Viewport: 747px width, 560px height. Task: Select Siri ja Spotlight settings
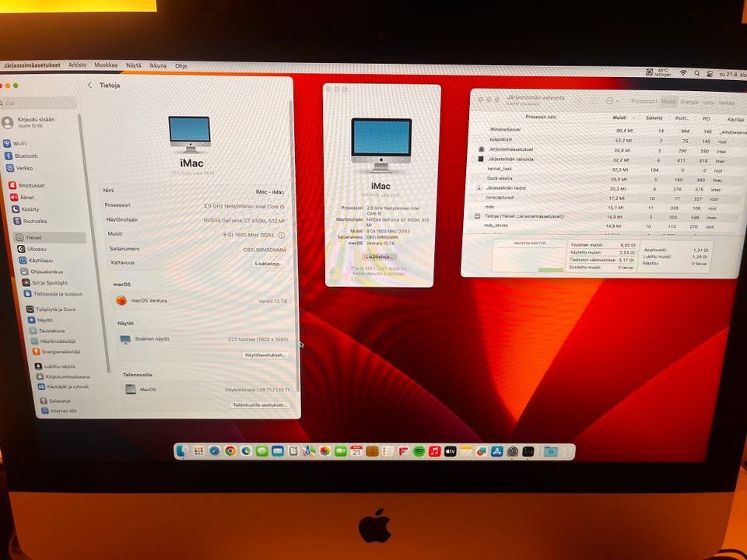[x=45, y=283]
